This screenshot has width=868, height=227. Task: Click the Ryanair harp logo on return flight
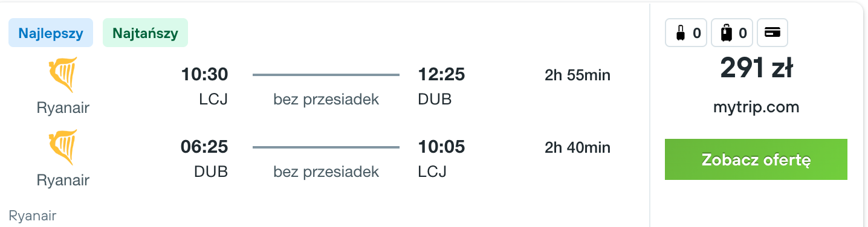(x=63, y=148)
